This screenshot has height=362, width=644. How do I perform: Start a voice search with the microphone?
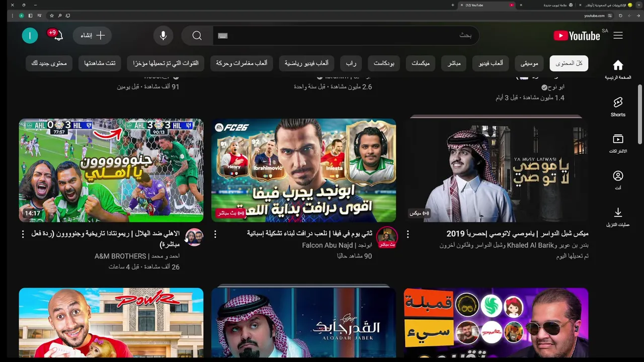(x=163, y=35)
